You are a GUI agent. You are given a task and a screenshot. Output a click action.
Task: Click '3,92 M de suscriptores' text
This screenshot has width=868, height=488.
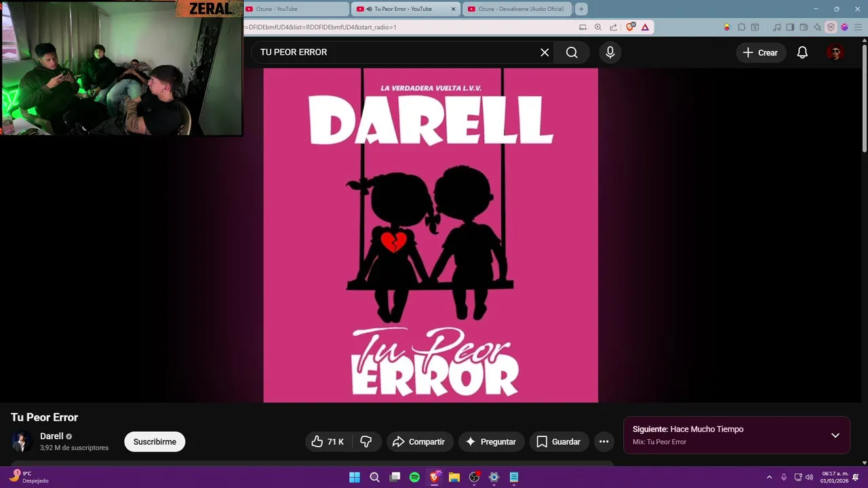pyautogui.click(x=74, y=448)
